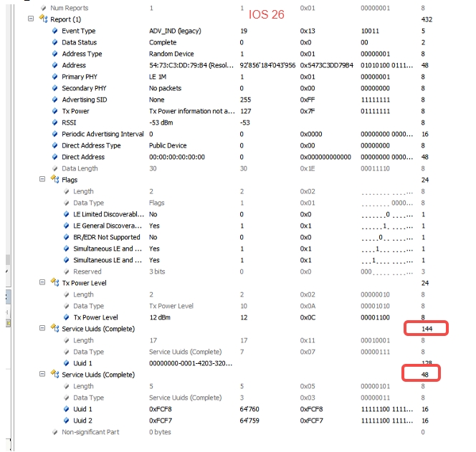Click the BR/EDR Not Supported field icon
The height and width of the screenshot is (452, 476).
click(67, 237)
